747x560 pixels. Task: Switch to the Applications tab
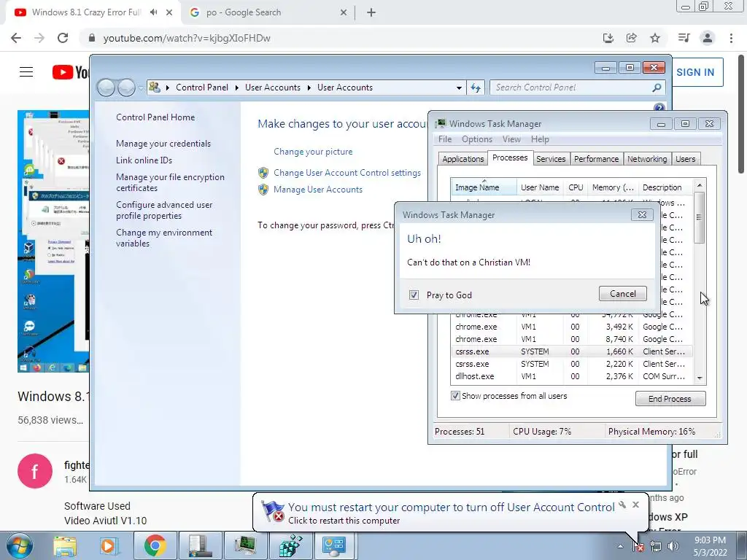[462, 159]
